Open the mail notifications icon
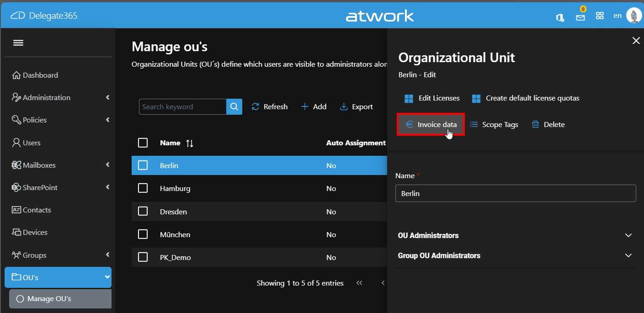 pyautogui.click(x=580, y=17)
